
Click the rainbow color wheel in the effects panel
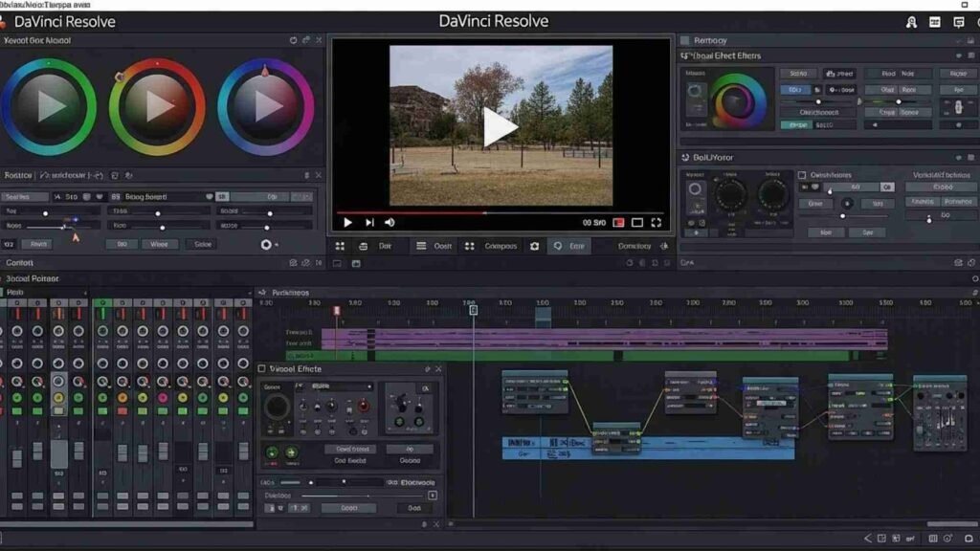coord(737,101)
